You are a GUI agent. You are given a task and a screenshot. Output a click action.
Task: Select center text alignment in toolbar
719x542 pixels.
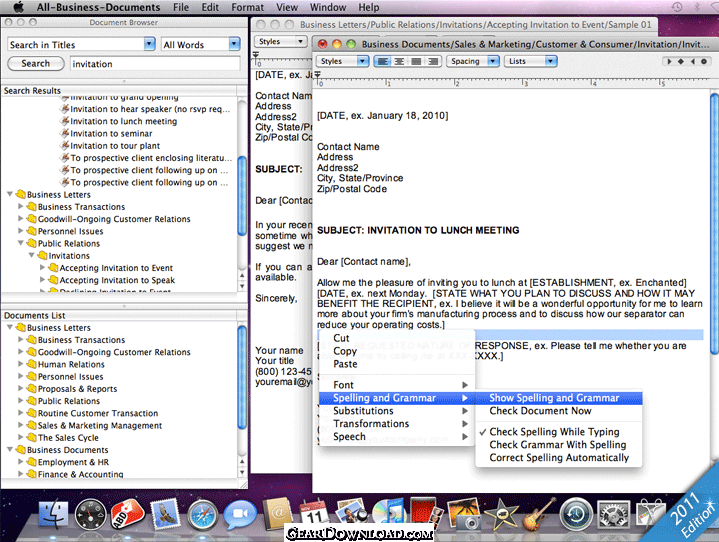tap(399, 61)
